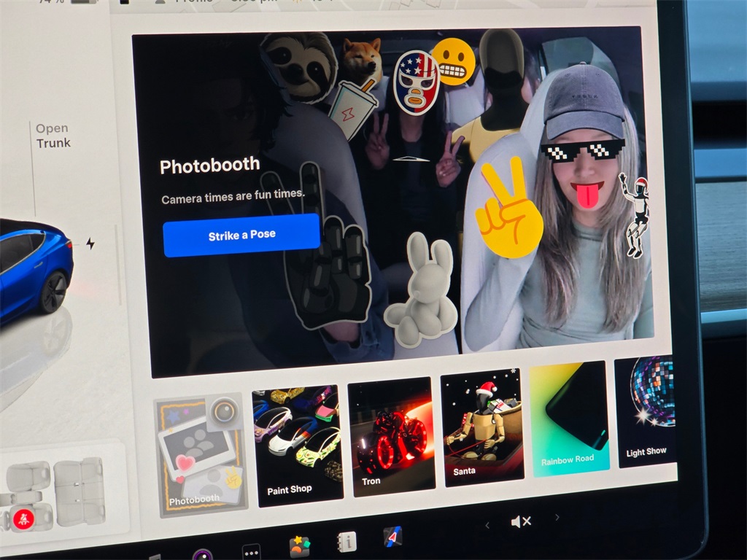
Task: Tap the volume down left chevron
Action: pyautogui.click(x=487, y=525)
